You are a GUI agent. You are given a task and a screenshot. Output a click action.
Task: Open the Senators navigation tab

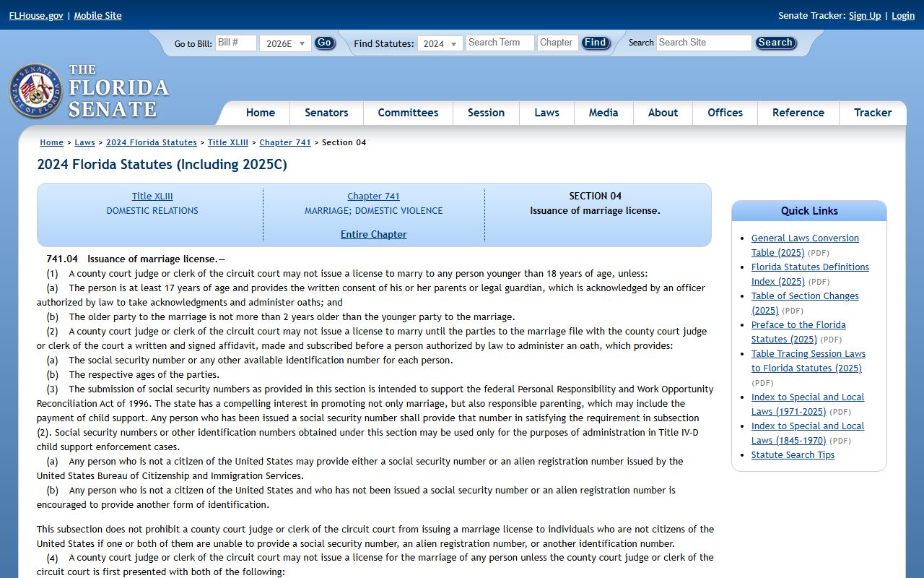[326, 113]
